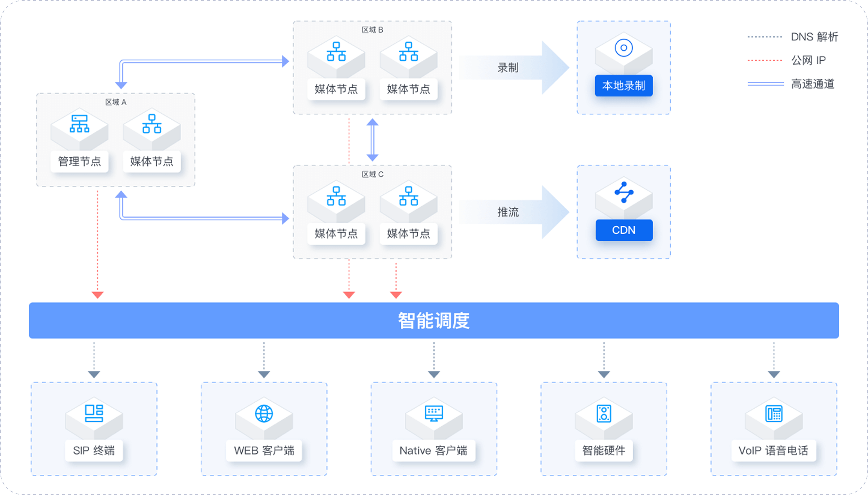Click the DNS 解析 legend entry

click(x=793, y=37)
